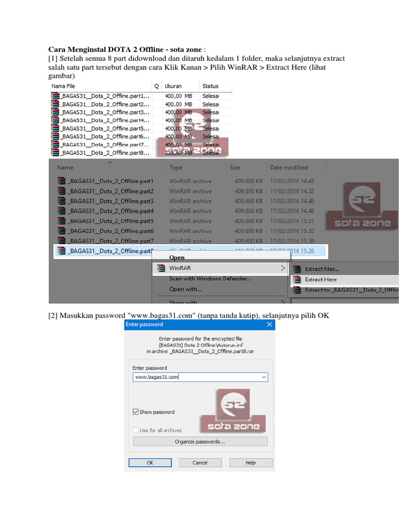Click the WinRAR icon of part2 in download list
The width and height of the screenshot is (399, 532).
(55, 104)
